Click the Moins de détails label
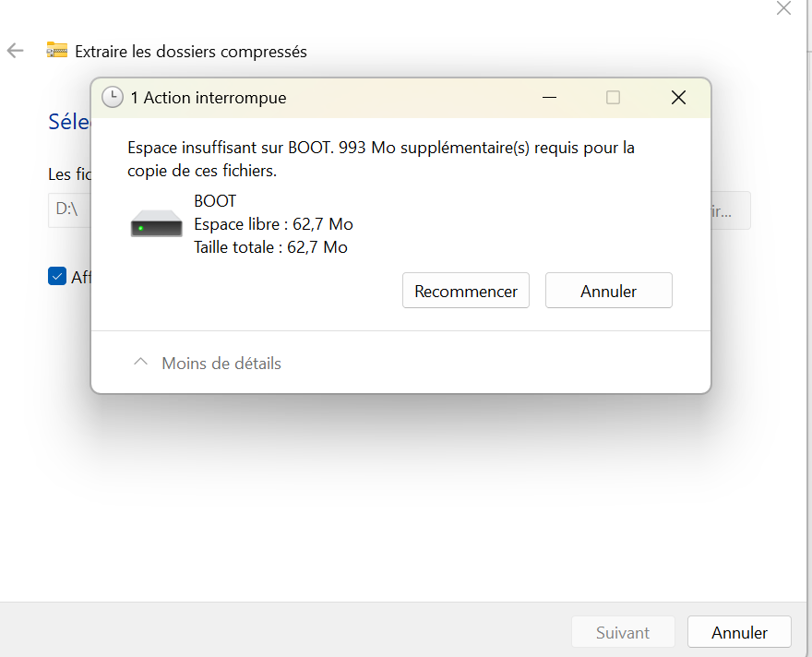Image resolution: width=812 pixels, height=657 pixels. pos(221,364)
